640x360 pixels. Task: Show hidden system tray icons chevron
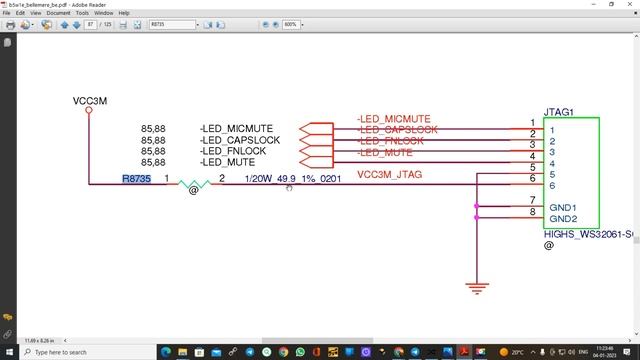(x=533, y=352)
